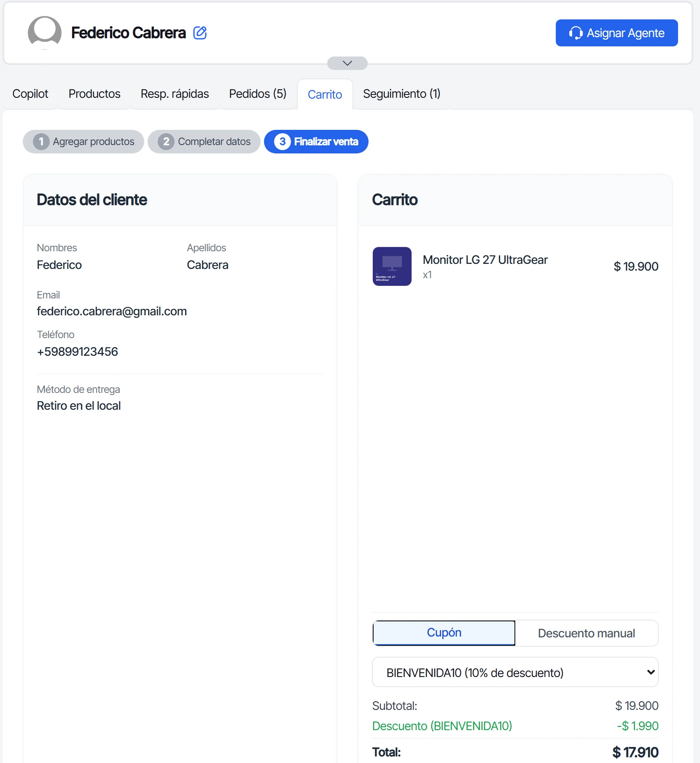Click the user avatar icon
This screenshot has width=700, height=763.
click(45, 33)
